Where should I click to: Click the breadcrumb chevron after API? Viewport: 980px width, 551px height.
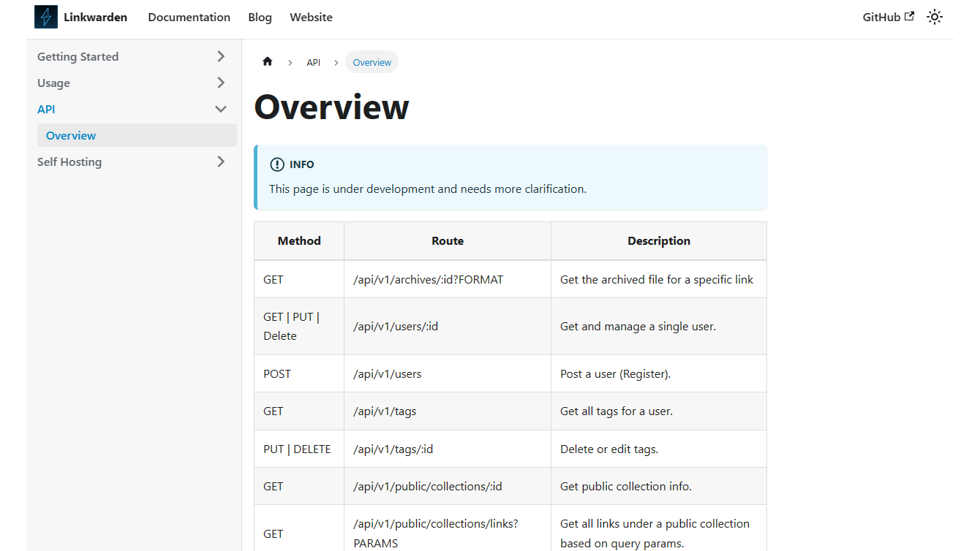point(336,62)
